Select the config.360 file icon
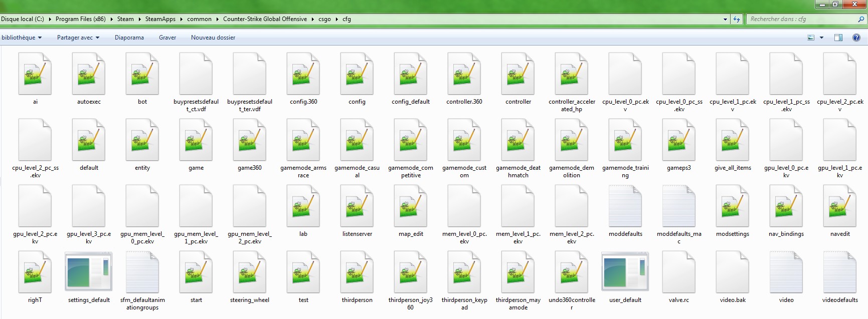 coord(303,74)
